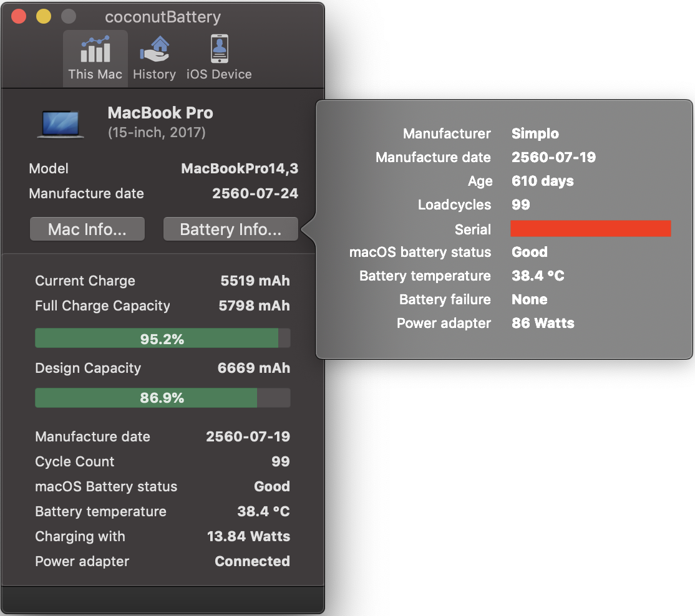
Task: Click the Connected power adapter status
Action: click(x=253, y=561)
